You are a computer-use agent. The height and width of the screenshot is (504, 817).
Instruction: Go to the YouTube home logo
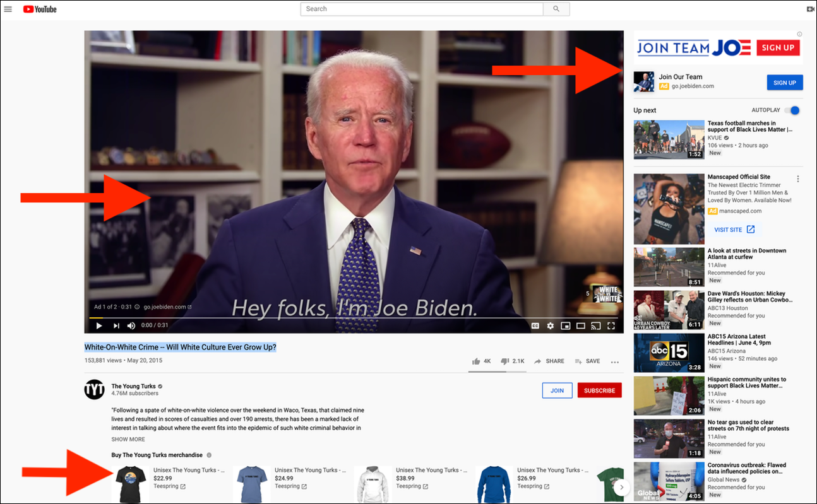click(40, 9)
